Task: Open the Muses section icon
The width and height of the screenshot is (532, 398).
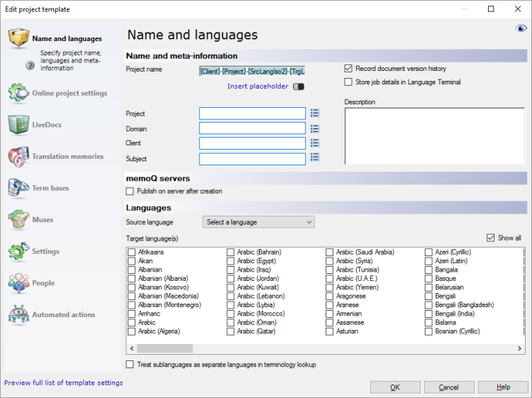Action: (x=18, y=220)
